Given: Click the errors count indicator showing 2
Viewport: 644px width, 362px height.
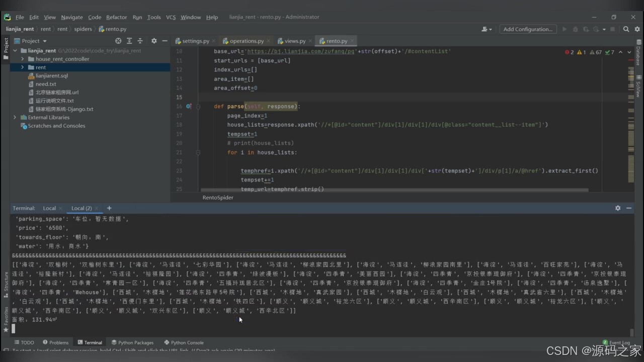Looking at the screenshot, I should pyautogui.click(x=570, y=52).
